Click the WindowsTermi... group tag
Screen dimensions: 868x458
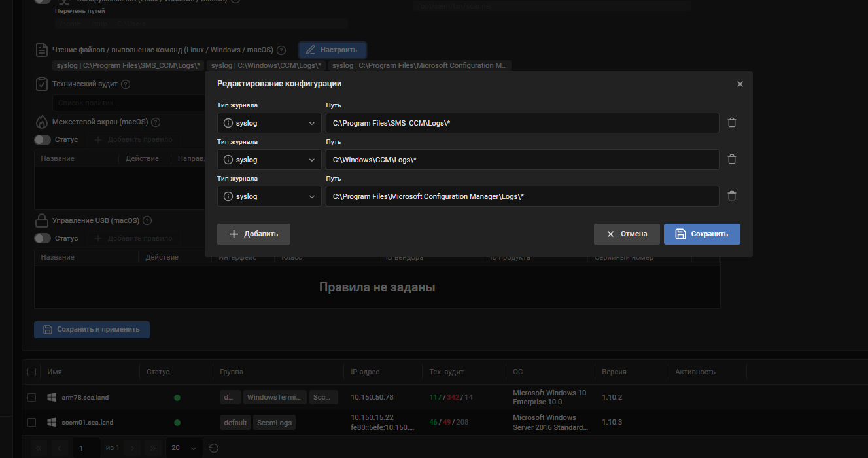(x=275, y=398)
